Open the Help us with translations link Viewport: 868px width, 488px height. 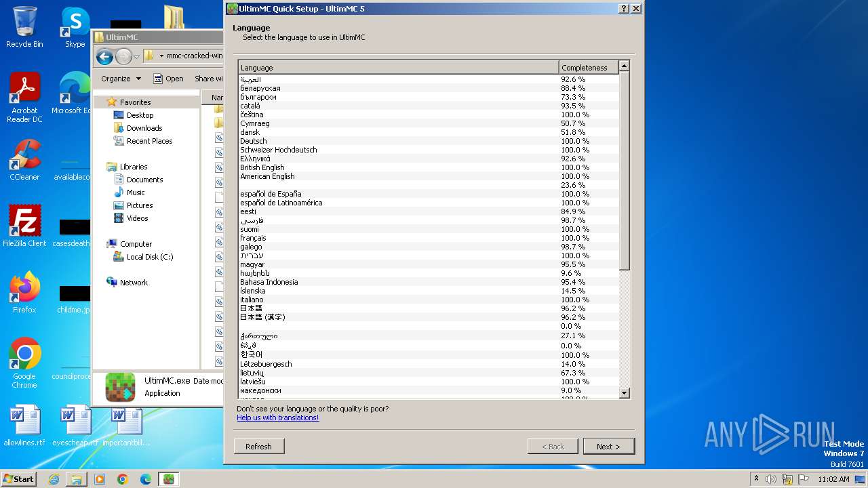click(278, 418)
